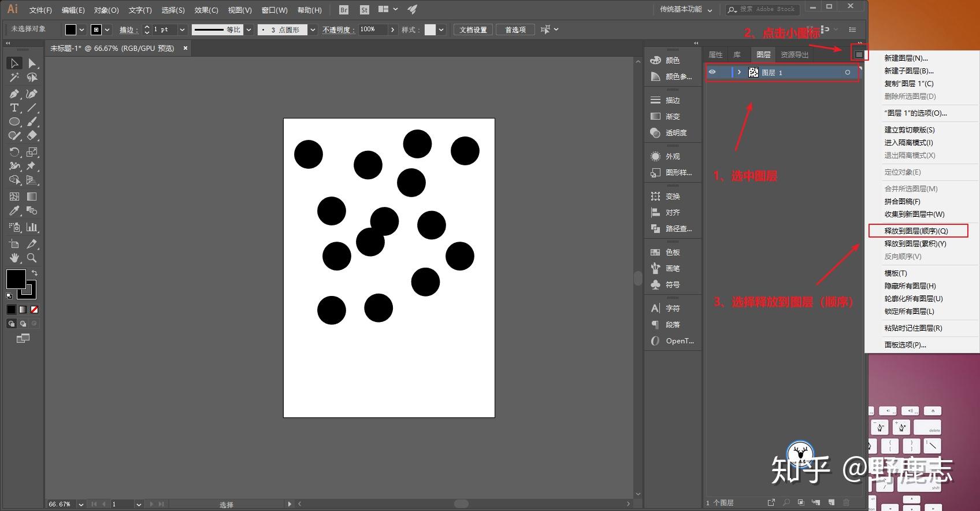Open the Layers panel menu icon
This screenshot has height=511, width=980.
point(859,54)
